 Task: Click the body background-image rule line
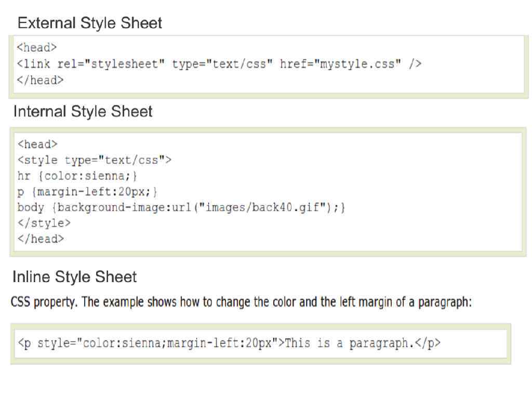[x=181, y=207]
